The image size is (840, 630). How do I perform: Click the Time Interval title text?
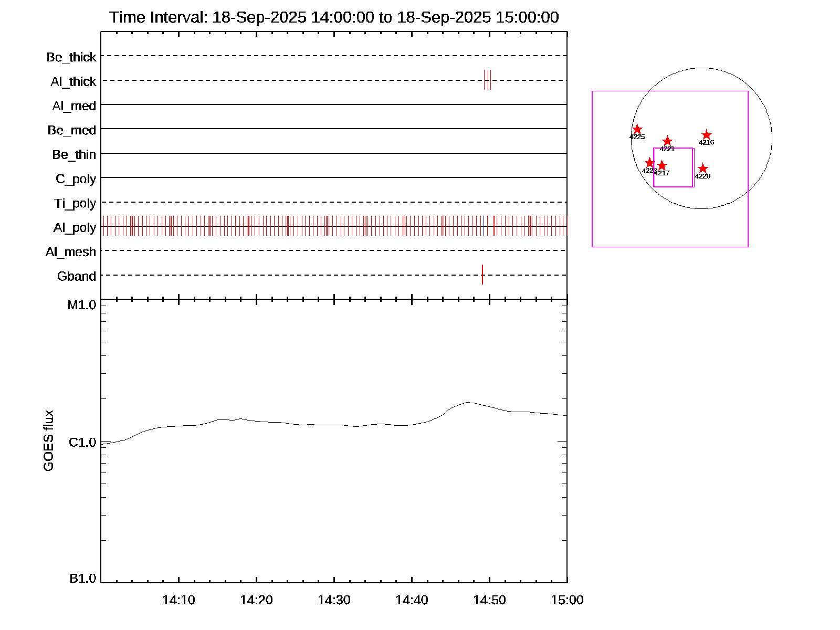tap(334, 17)
